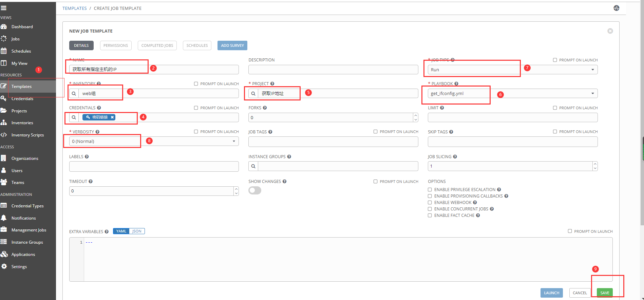The height and width of the screenshot is (300, 644).
Task: Click the Save button
Action: (x=605, y=293)
